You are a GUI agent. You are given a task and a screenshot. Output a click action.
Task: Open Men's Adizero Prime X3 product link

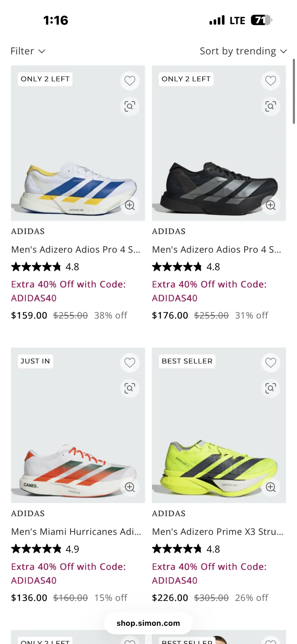click(218, 531)
